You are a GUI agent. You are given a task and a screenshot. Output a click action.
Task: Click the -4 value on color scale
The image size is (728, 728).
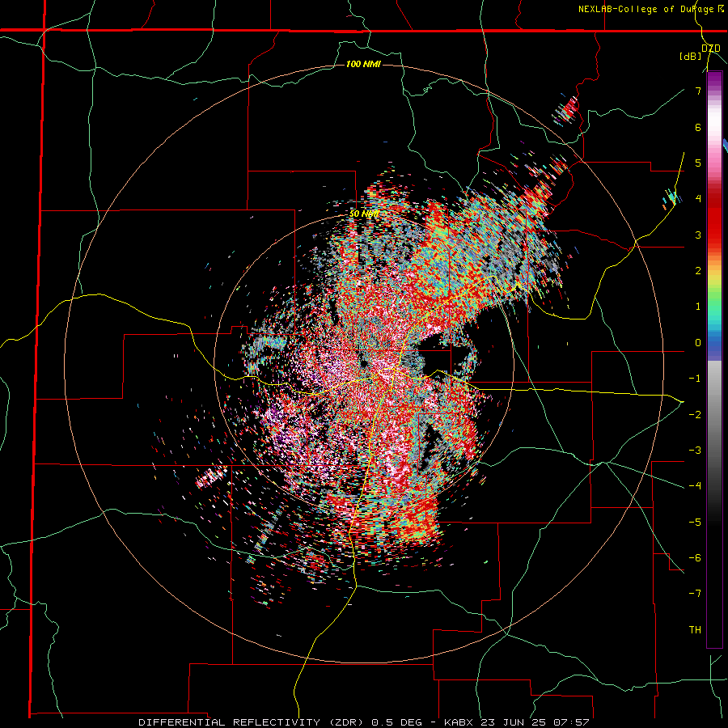click(x=695, y=485)
